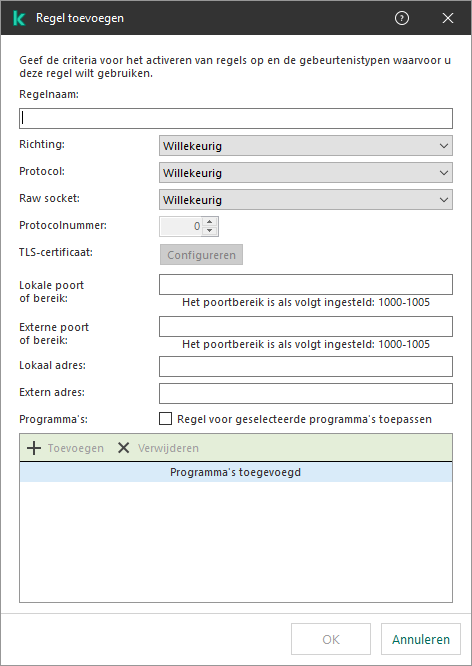The height and width of the screenshot is (666, 472).
Task: Click the Programma's toegevoegd column header
Action: (x=236, y=472)
